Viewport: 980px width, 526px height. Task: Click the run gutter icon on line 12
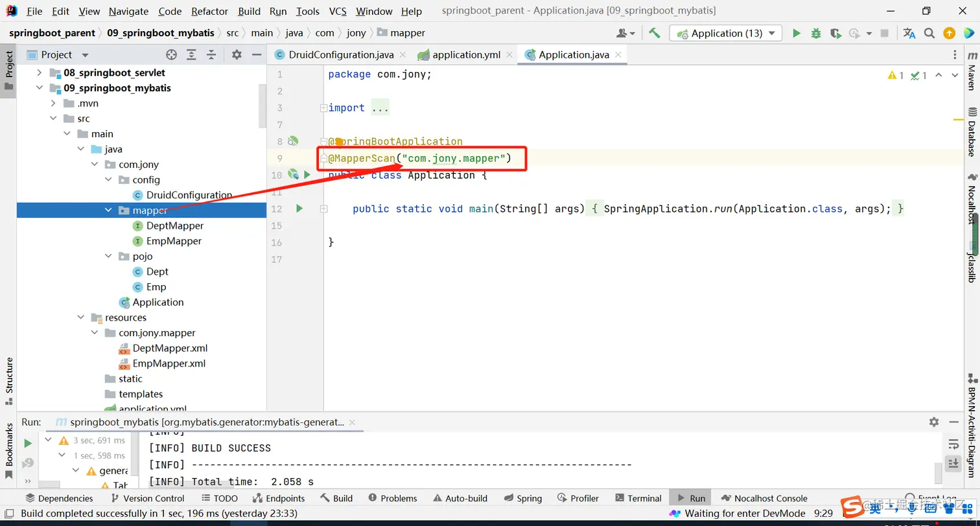click(x=299, y=209)
